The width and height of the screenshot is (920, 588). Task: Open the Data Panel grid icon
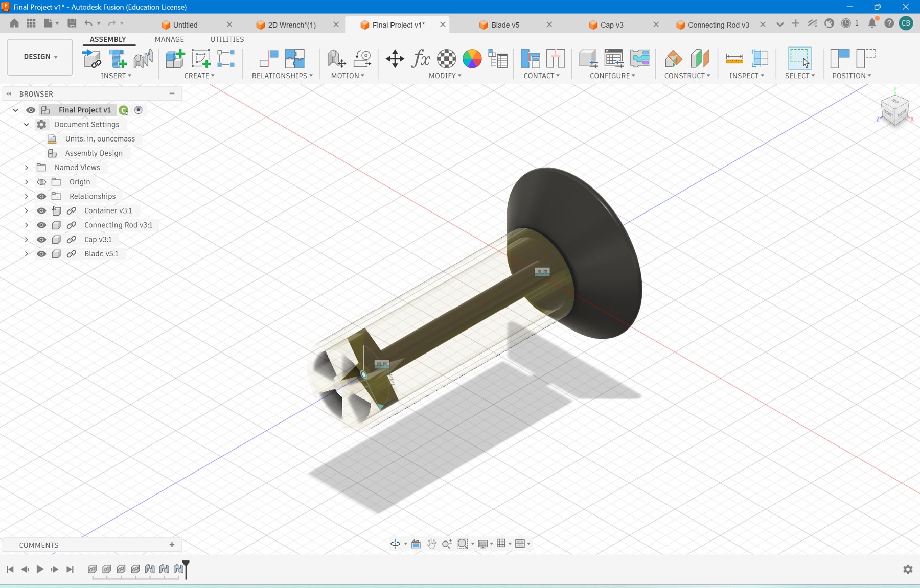click(x=31, y=23)
